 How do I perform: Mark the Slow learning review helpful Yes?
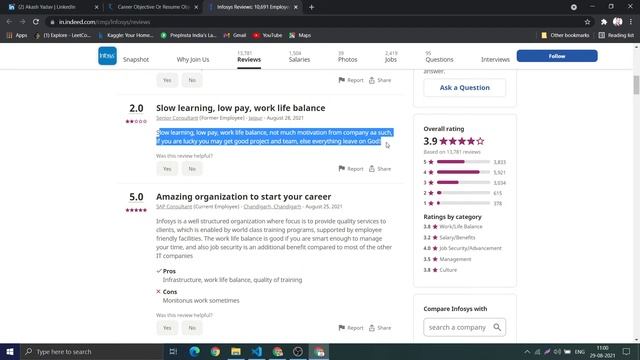167,169
